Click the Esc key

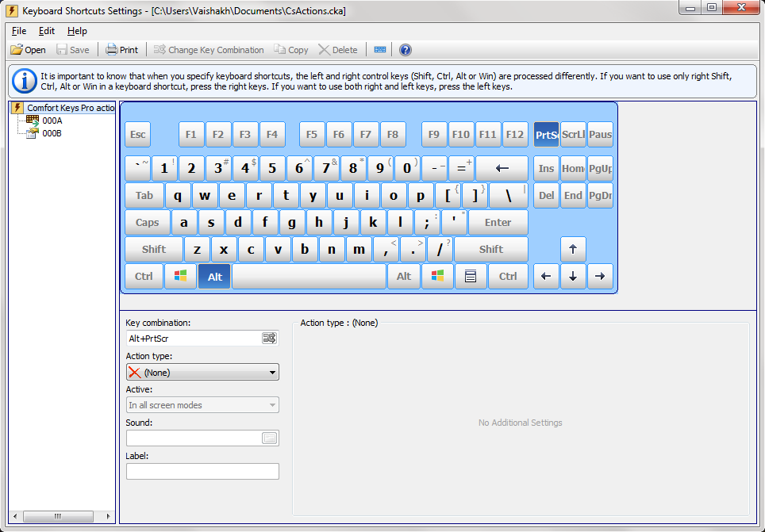[x=137, y=135]
